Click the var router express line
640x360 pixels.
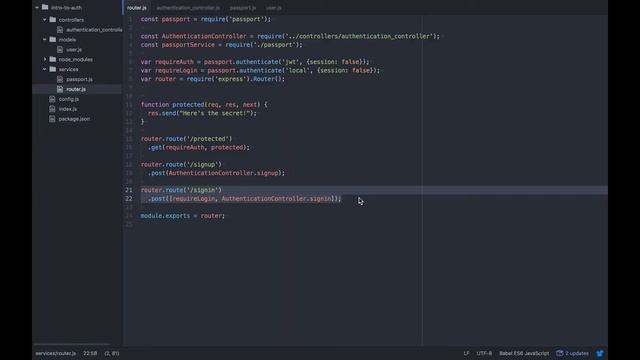tap(213, 79)
